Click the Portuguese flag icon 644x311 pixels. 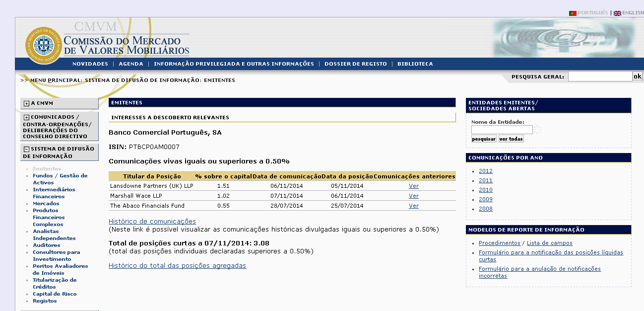tap(573, 13)
